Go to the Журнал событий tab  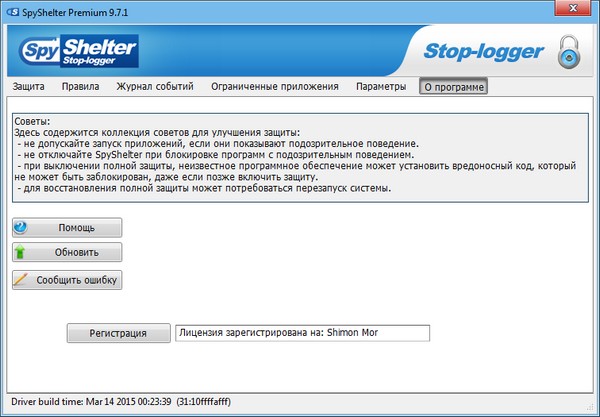155,87
